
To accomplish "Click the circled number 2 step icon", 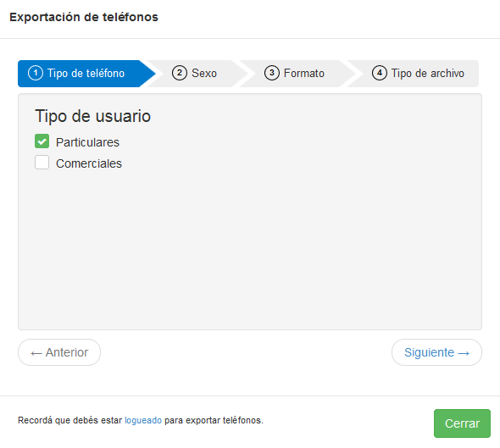I will point(180,73).
